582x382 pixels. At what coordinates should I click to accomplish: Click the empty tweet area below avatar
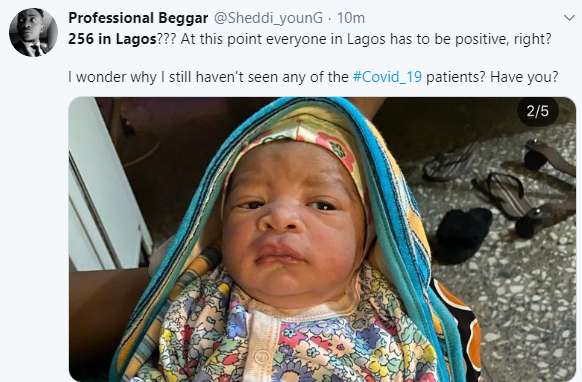(33, 223)
